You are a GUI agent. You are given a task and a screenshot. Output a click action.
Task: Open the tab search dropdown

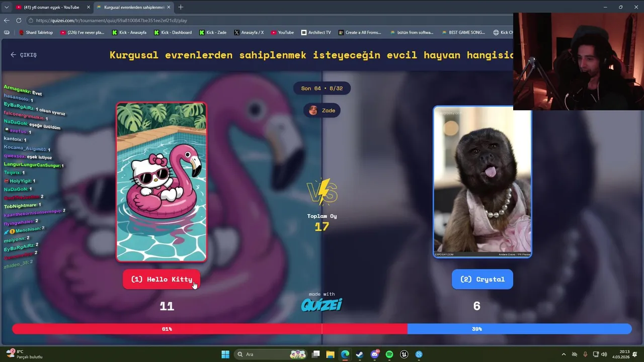pos(6,7)
